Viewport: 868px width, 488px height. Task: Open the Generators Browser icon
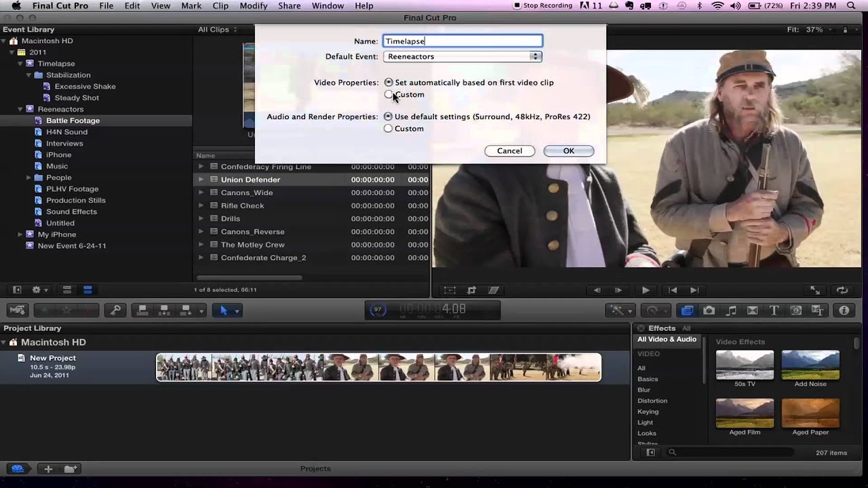tap(796, 310)
